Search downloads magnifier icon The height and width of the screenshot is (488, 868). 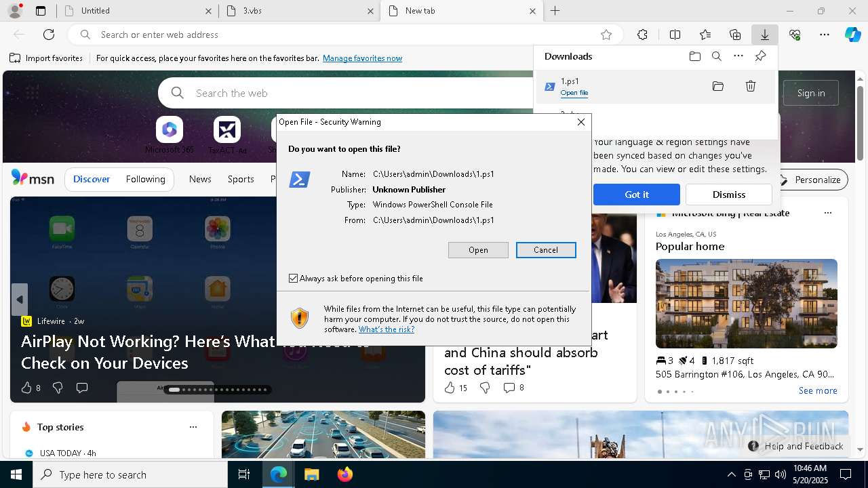point(716,56)
